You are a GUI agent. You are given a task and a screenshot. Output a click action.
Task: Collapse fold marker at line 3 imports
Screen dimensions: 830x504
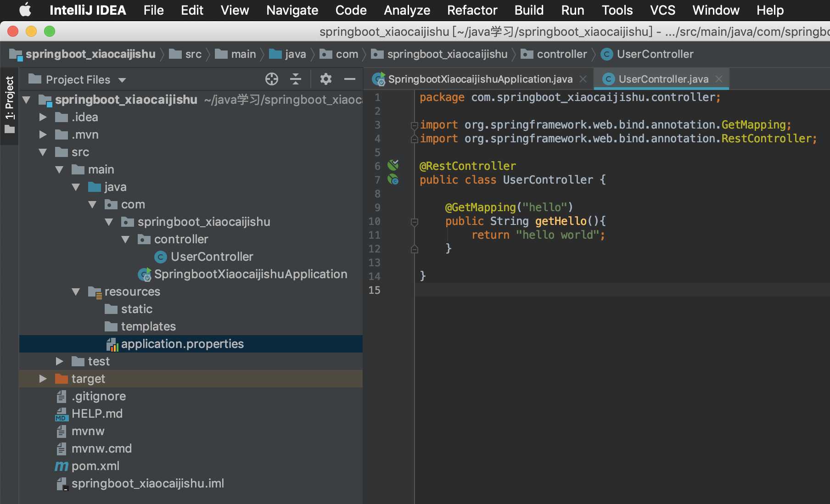pyautogui.click(x=414, y=125)
